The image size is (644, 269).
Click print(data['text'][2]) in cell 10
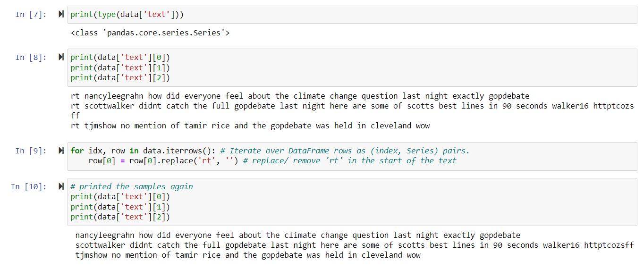[120, 217]
